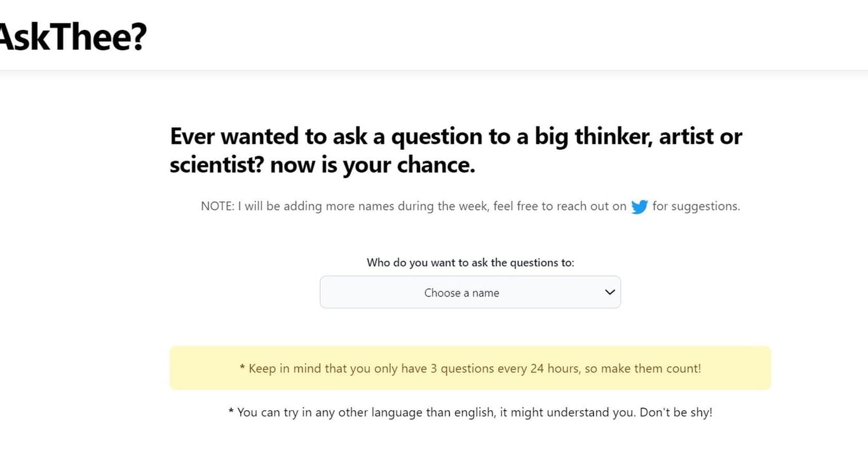The image size is (868, 452).
Task: Click the "Who do you want to ask" label
Action: coord(470,263)
